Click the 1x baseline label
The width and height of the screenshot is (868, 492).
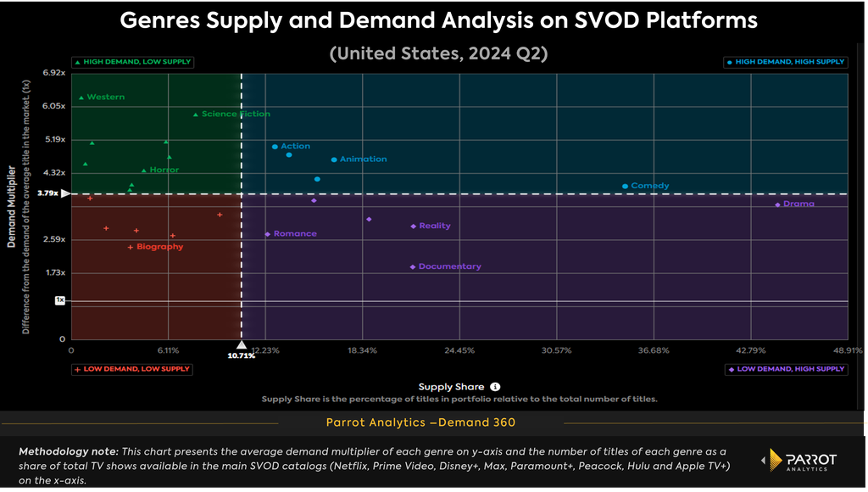(x=60, y=300)
